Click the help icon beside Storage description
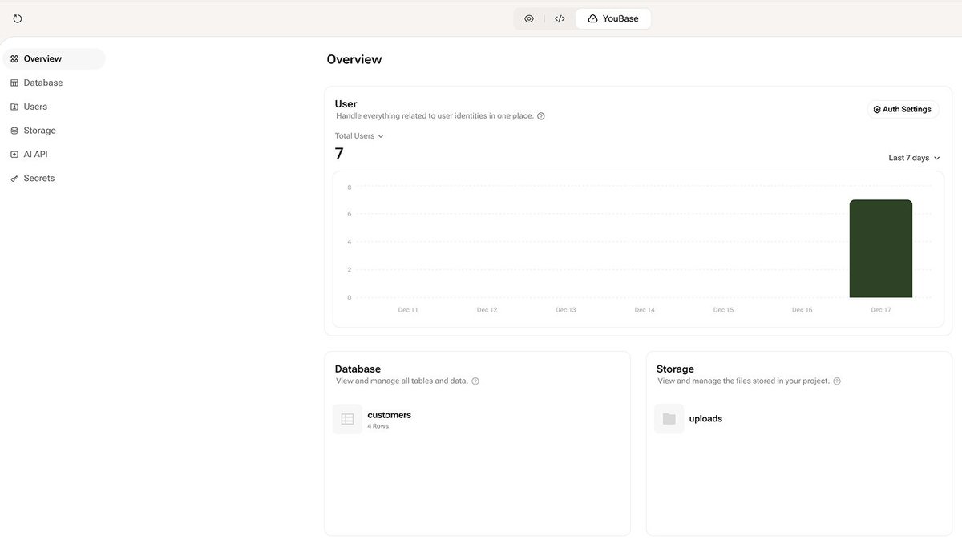This screenshot has height=560, width=962. [x=837, y=381]
